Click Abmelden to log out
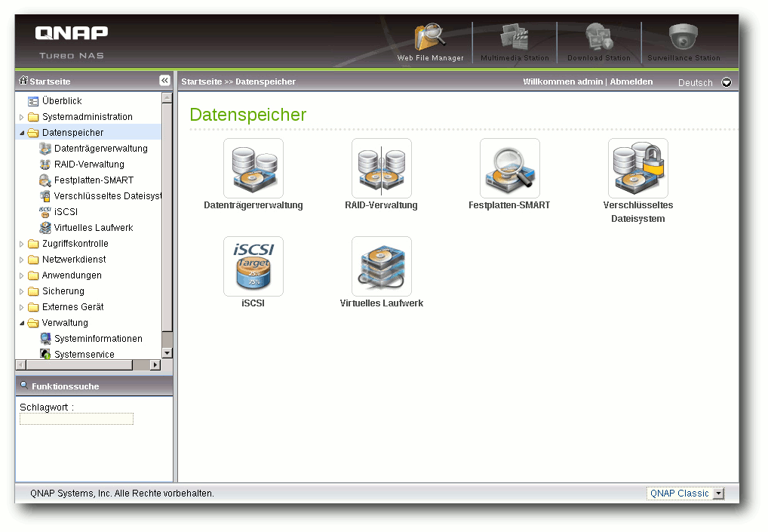The height and width of the screenshot is (532, 768). click(x=631, y=81)
